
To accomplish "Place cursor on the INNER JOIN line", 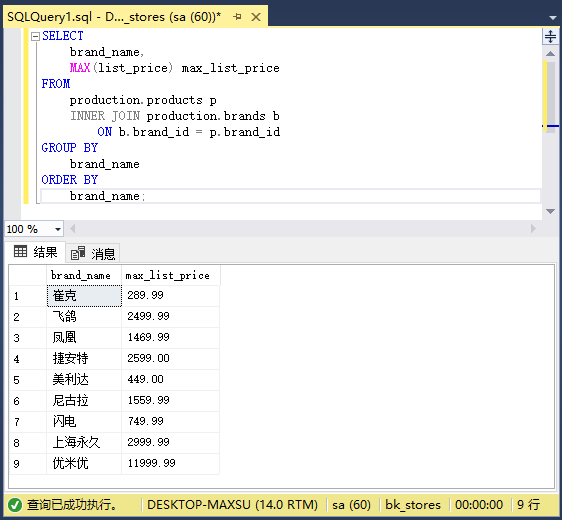I will [x=175, y=116].
